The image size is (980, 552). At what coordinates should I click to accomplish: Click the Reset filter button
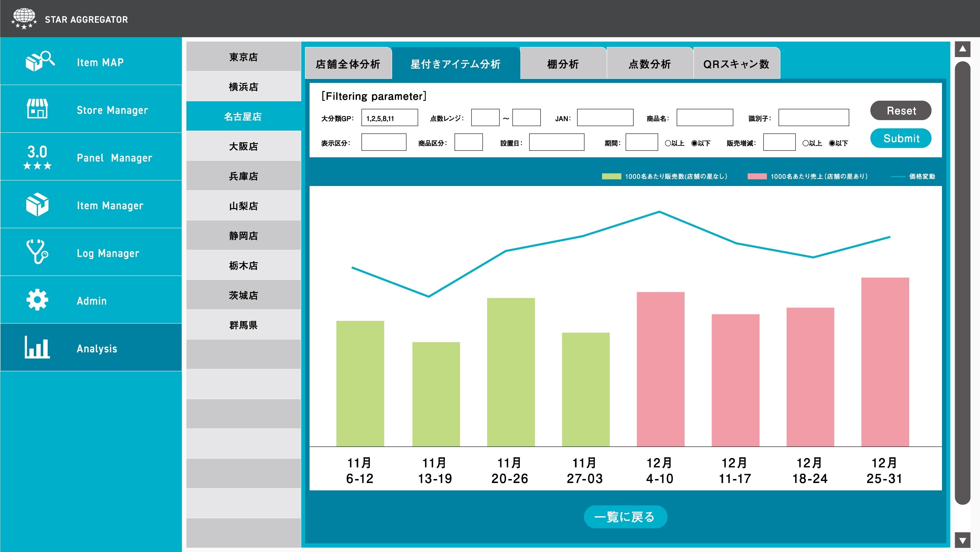[901, 110]
